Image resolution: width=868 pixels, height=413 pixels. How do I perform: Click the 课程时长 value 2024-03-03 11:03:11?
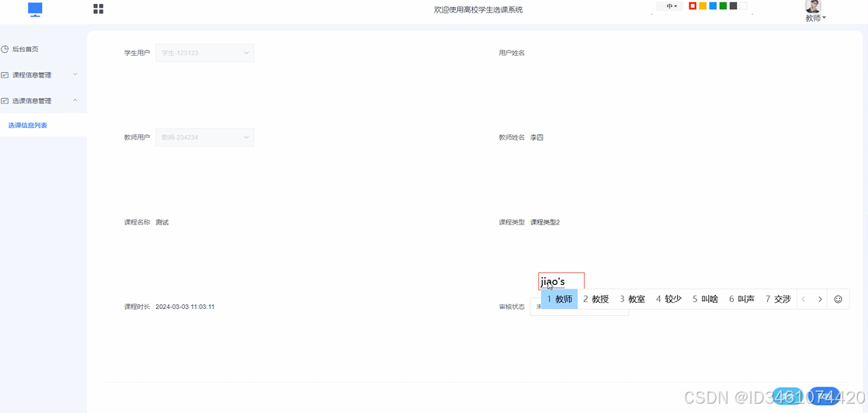(185, 307)
